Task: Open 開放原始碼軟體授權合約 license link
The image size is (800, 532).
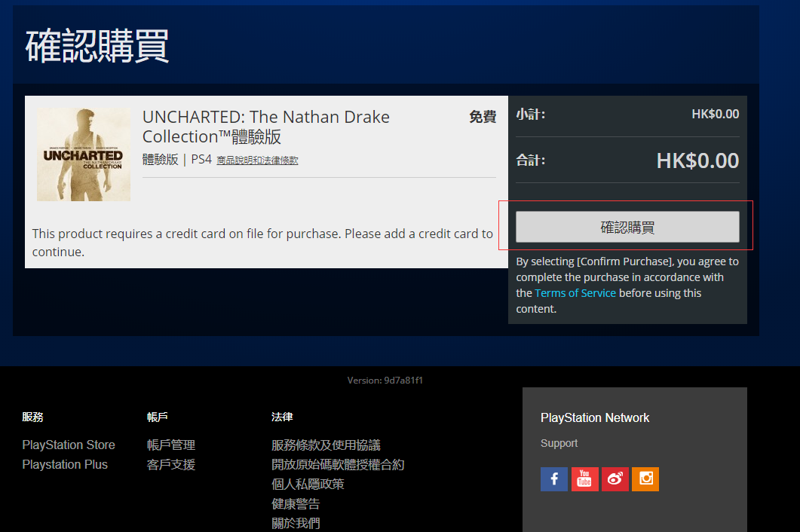Action: click(x=338, y=465)
